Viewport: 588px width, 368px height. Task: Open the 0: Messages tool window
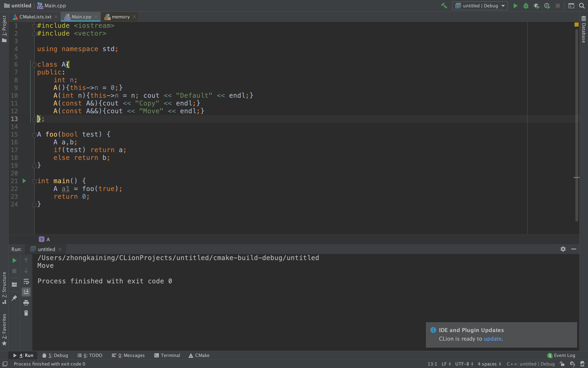(x=128, y=355)
